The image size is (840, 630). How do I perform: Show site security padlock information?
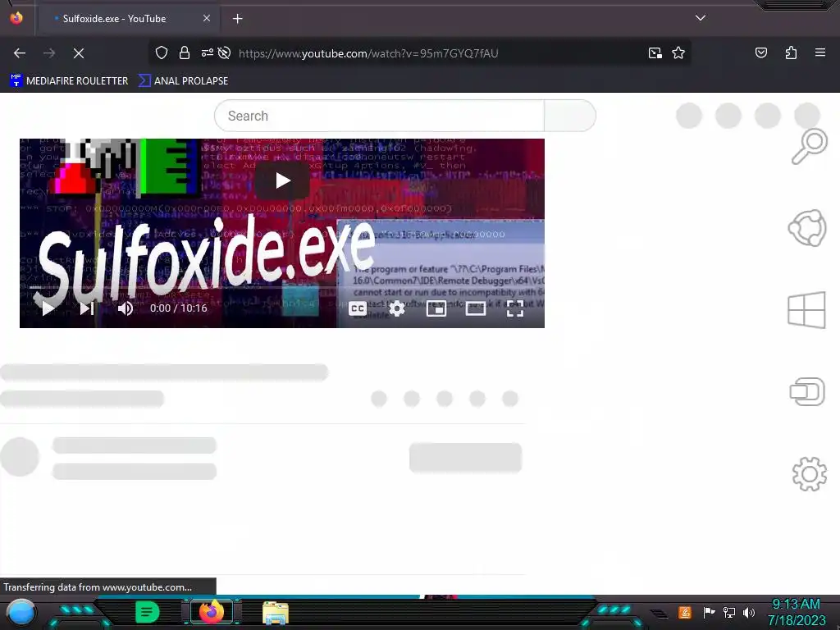(185, 52)
